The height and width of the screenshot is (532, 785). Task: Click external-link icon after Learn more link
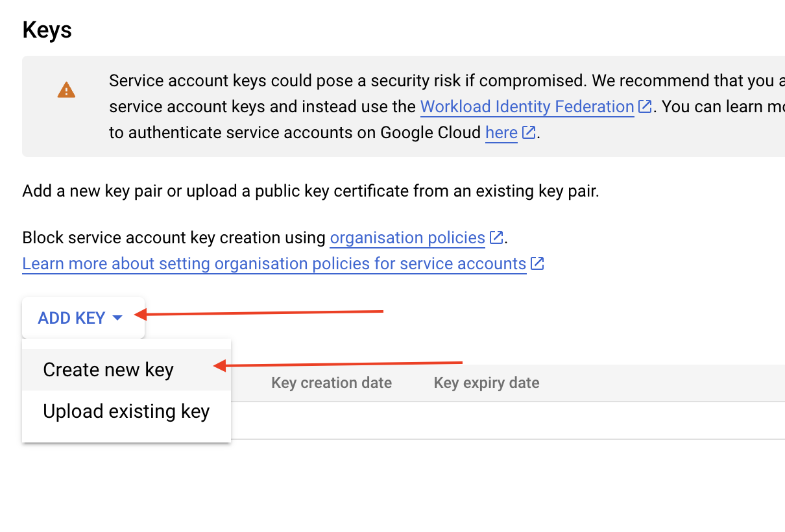(537, 264)
